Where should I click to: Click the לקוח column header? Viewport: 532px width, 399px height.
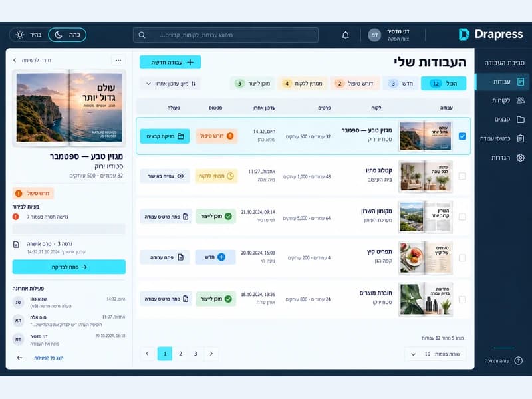click(376, 108)
